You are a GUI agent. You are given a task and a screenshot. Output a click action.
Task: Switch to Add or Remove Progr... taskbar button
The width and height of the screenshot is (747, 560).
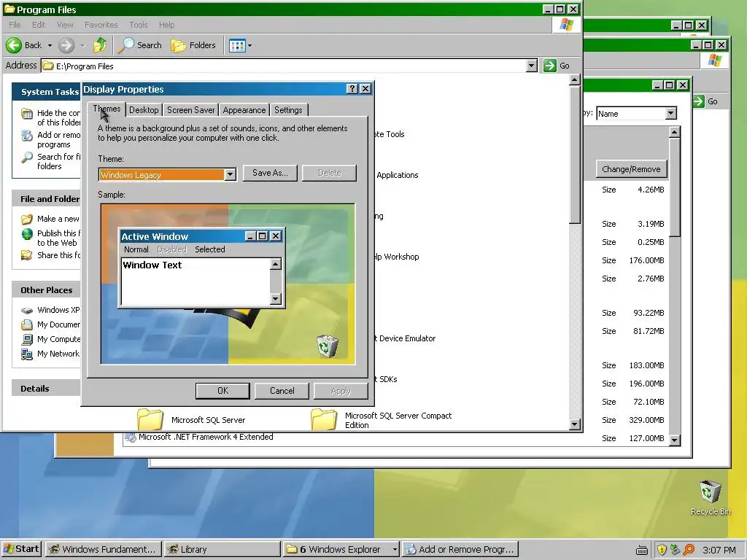[x=460, y=550]
